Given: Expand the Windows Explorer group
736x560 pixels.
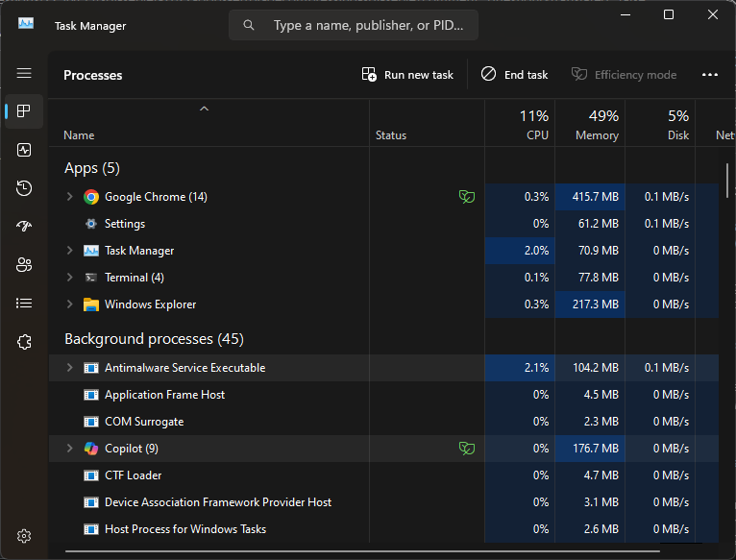Looking at the screenshot, I should (x=69, y=304).
